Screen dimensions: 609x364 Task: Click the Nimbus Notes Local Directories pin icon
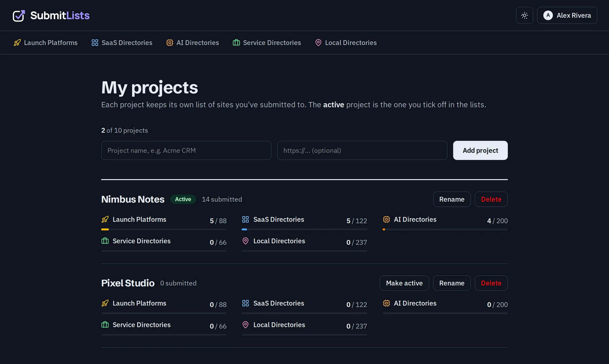(x=246, y=241)
